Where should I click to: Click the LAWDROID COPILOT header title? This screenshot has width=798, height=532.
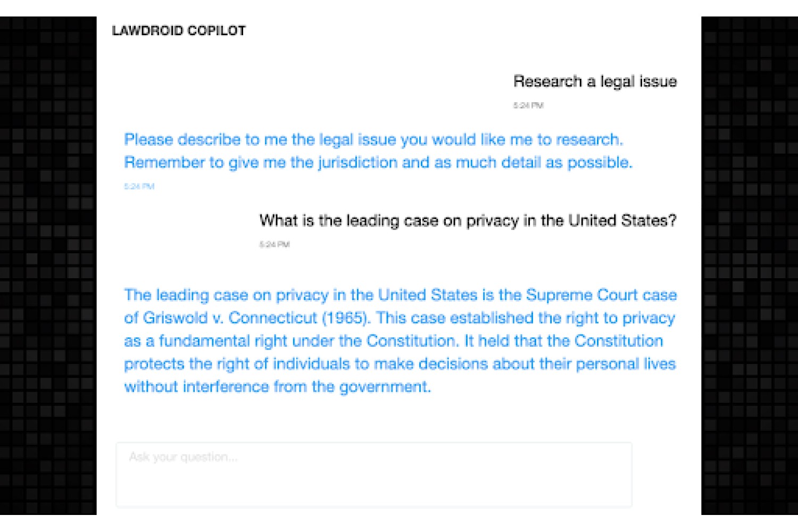point(179,31)
